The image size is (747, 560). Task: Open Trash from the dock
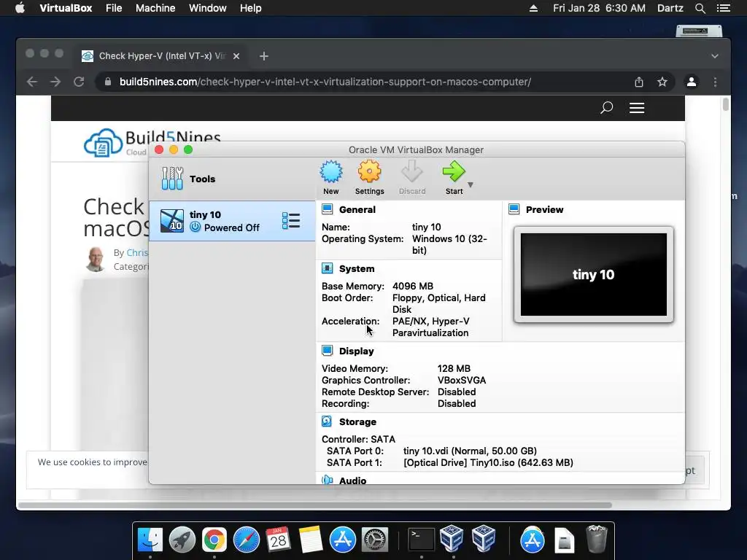[x=597, y=539]
